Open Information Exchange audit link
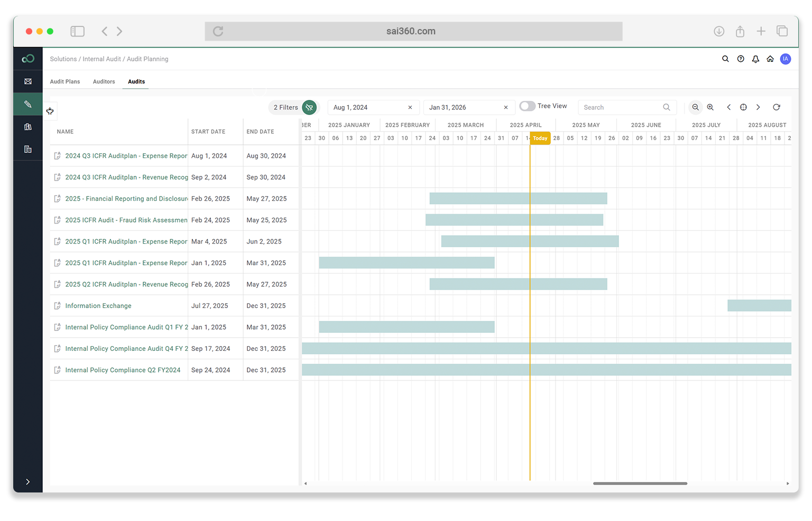Viewport: 812px width, 521px height. click(98, 306)
